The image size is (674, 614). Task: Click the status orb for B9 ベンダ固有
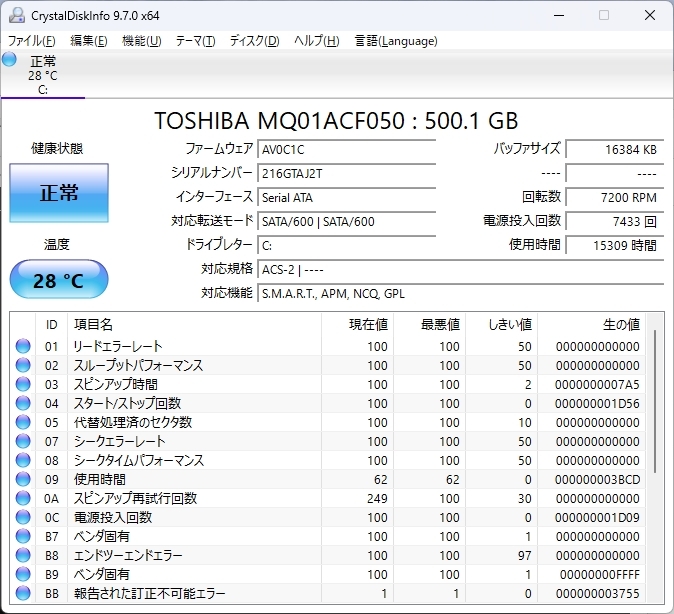pos(23,574)
